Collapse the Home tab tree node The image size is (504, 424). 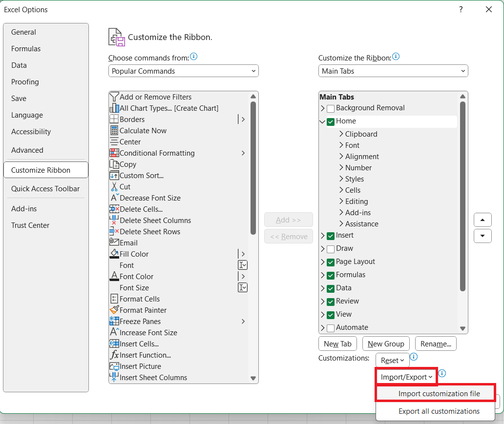click(322, 121)
